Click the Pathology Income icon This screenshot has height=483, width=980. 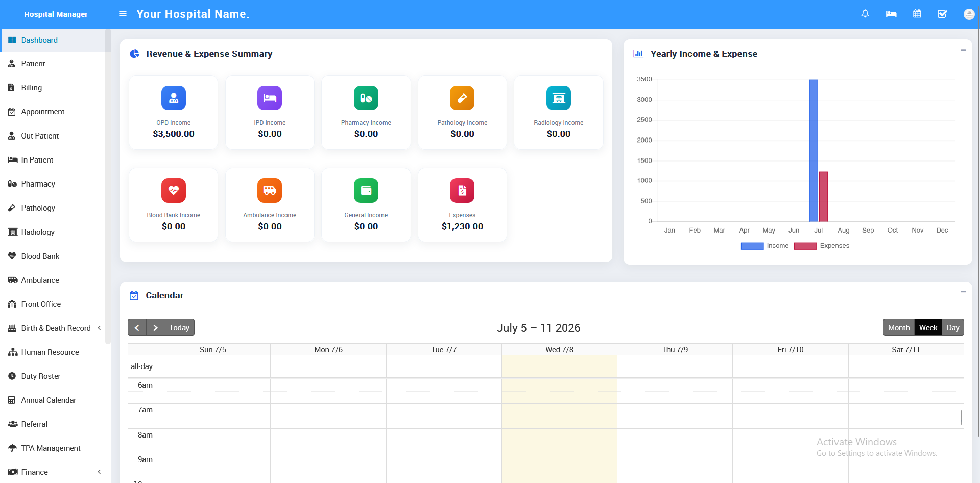[x=462, y=98]
